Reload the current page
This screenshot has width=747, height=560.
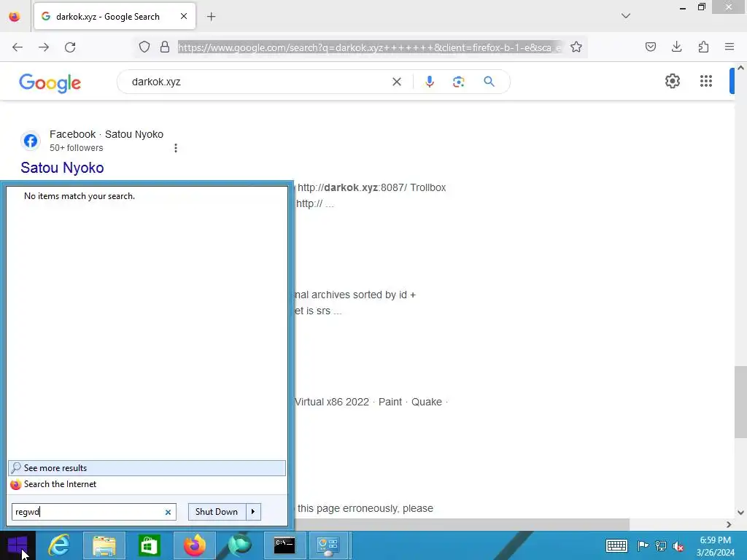pos(70,47)
